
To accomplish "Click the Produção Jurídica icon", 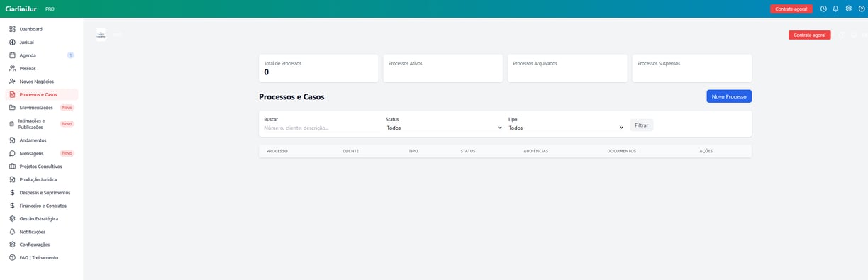I will point(12,179).
